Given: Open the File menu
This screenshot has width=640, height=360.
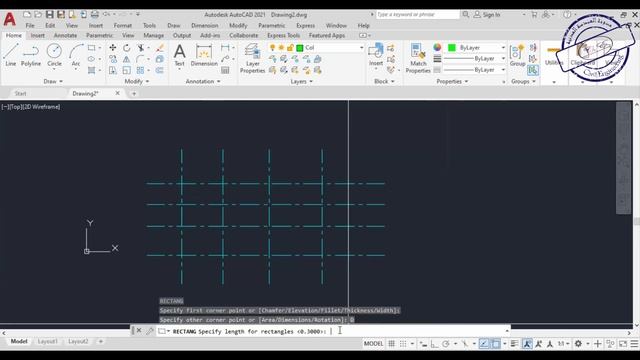Looking at the screenshot, I should tap(30, 25).
